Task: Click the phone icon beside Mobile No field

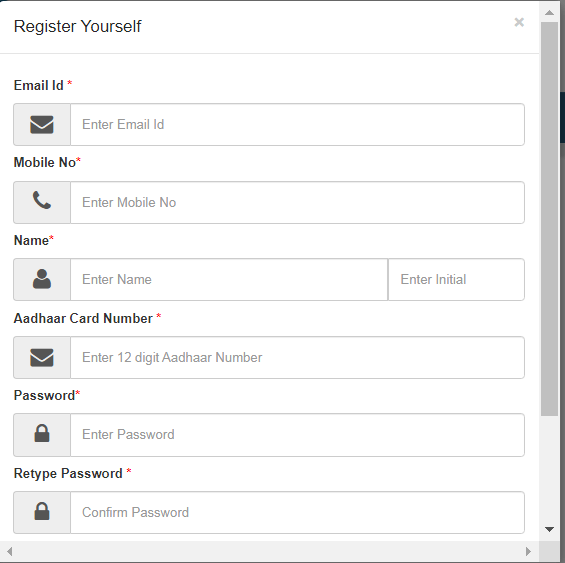Action: click(x=42, y=200)
